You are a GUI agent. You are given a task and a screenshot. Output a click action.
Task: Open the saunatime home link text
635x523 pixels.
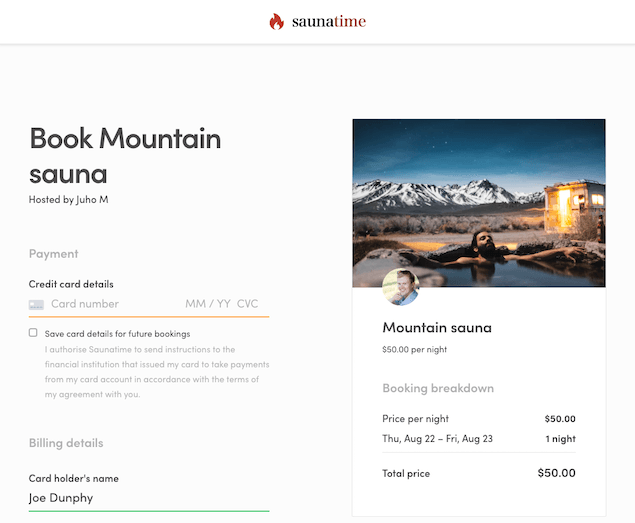point(329,21)
